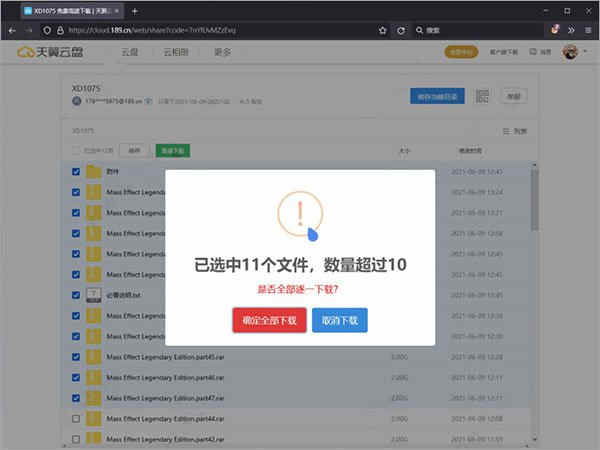Screen dimensions: 600x450
Task: Switch the file view using the 列表 toggle
Action: tap(513, 131)
